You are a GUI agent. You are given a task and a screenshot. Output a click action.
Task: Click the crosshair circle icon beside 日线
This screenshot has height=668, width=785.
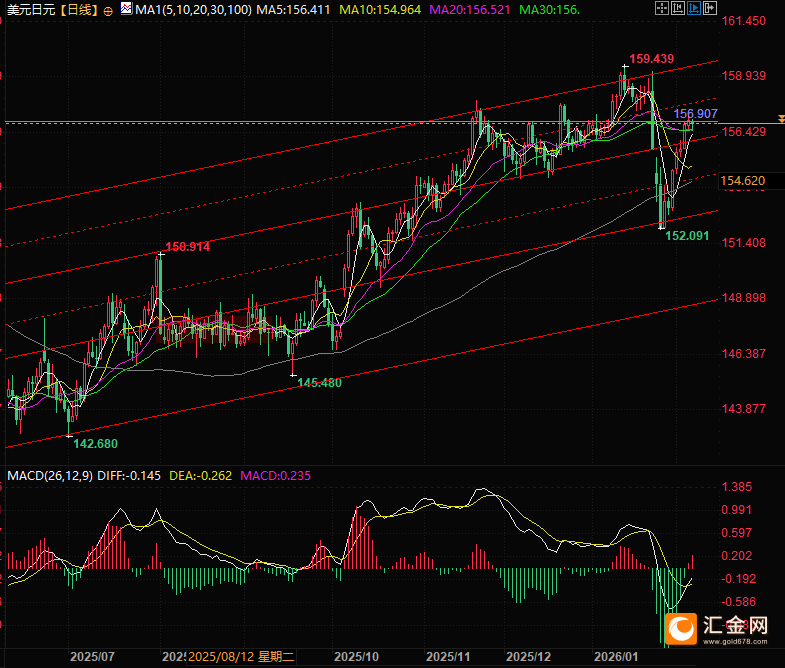(x=108, y=10)
